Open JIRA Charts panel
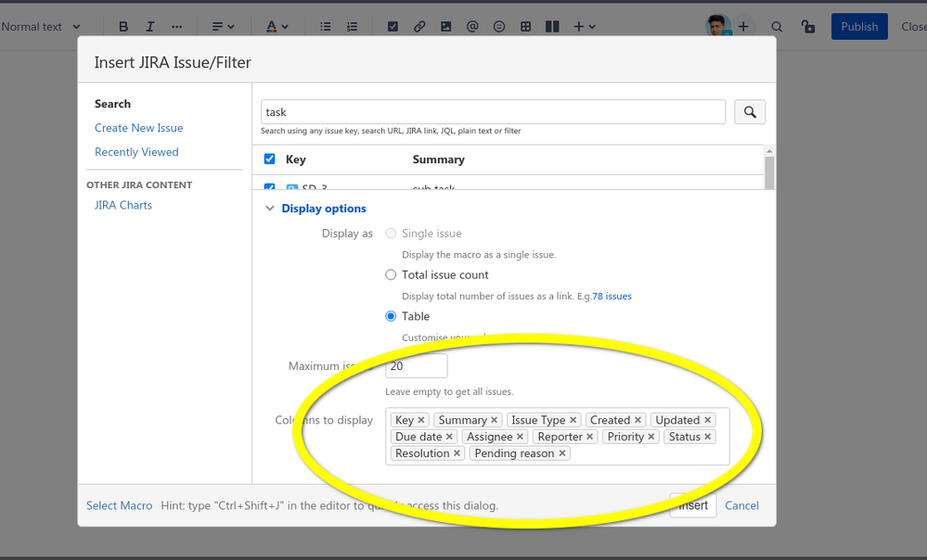 point(123,205)
